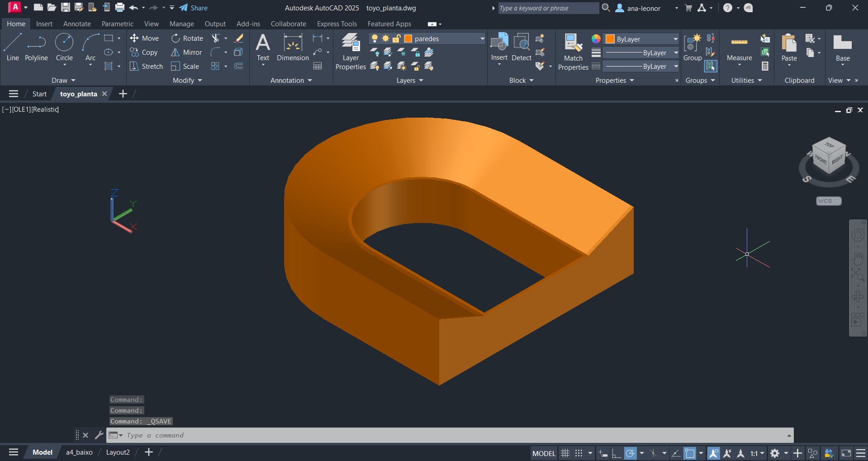Image resolution: width=868 pixels, height=461 pixels.
Task: Open the workspace switching gear icon
Action: pyautogui.click(x=775, y=453)
